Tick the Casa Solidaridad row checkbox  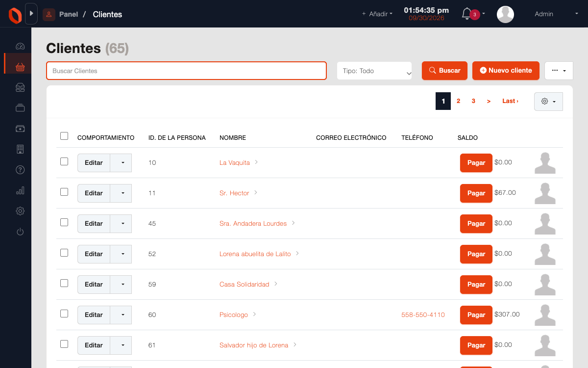(64, 283)
